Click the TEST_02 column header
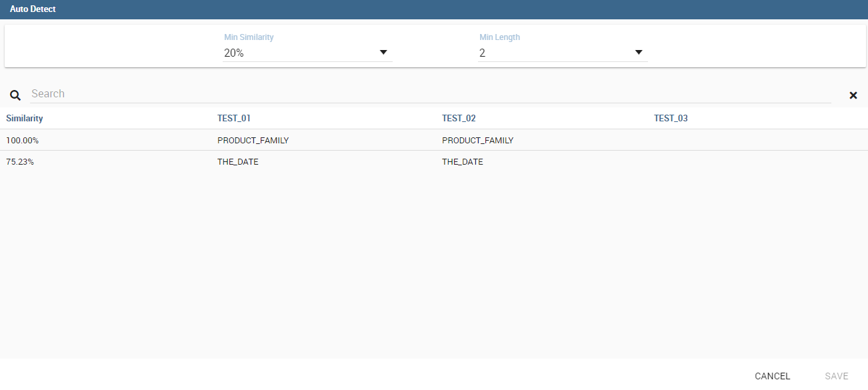This screenshot has width=868, height=390. (x=459, y=118)
